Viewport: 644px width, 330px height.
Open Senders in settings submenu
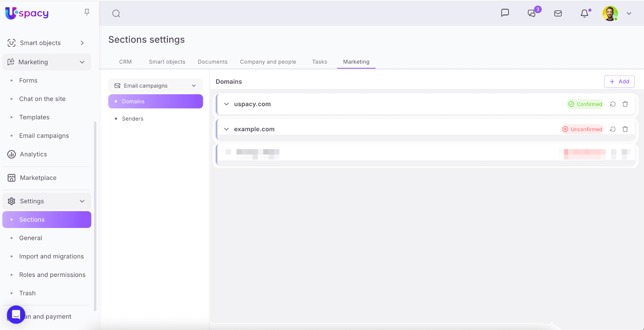coord(132,119)
